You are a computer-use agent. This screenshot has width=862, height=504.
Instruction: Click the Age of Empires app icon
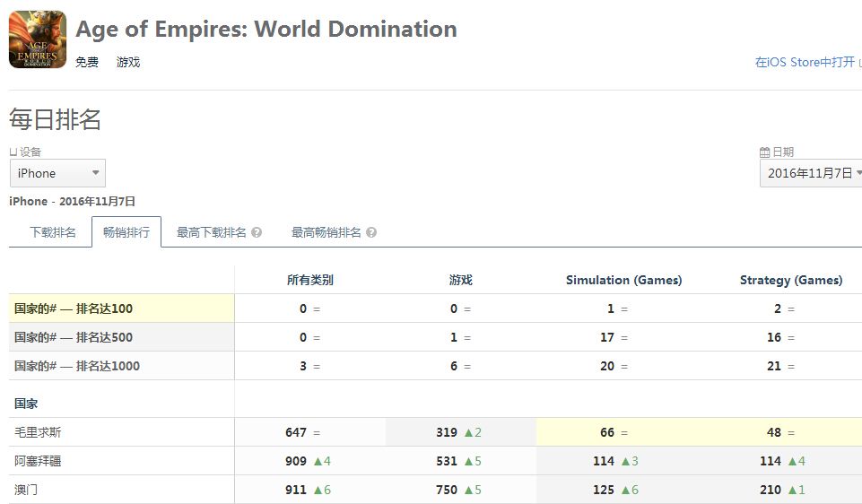point(38,39)
